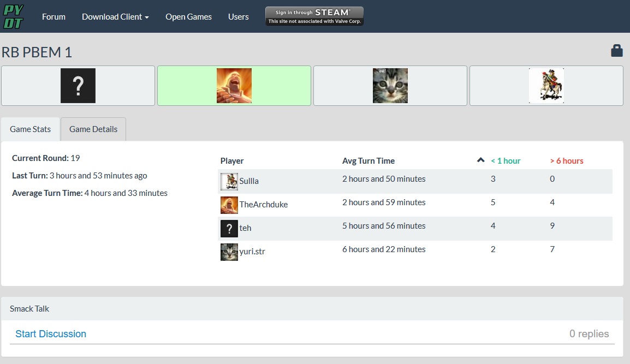The image size is (630, 364).
Task: Click the sort arrow next to < 1 hour
Action: click(480, 160)
